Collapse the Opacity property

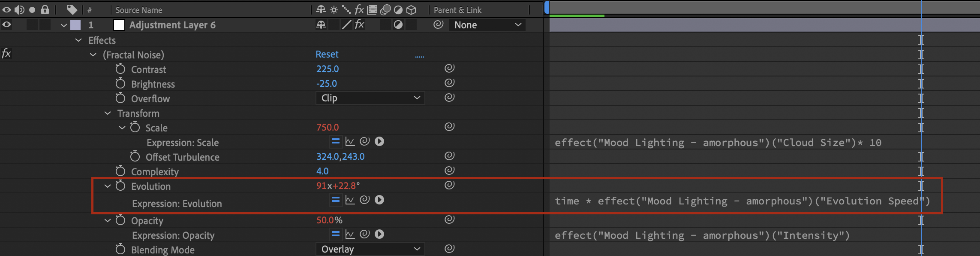point(108,220)
